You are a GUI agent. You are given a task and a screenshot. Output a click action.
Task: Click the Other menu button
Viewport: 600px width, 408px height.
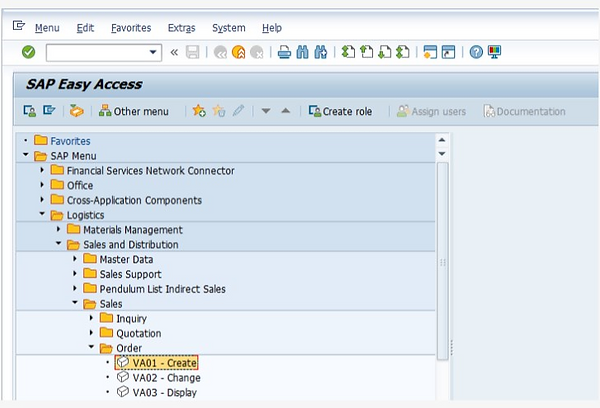[x=134, y=111]
